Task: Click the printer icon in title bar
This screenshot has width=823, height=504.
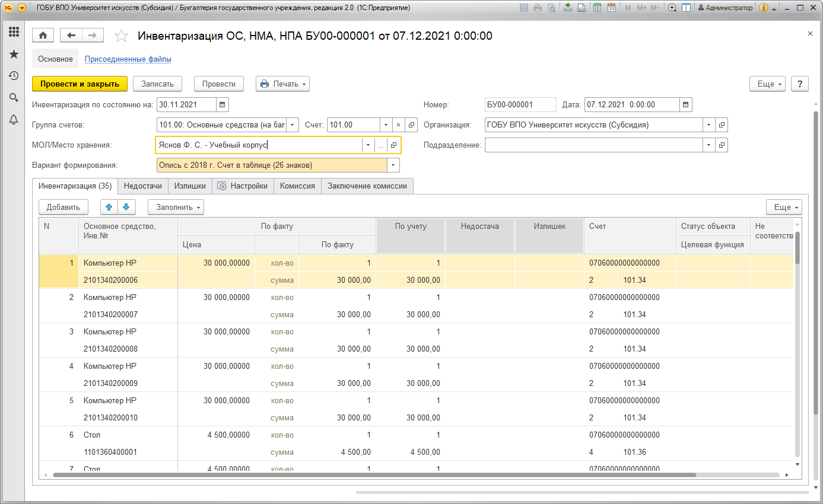Action: coord(538,8)
